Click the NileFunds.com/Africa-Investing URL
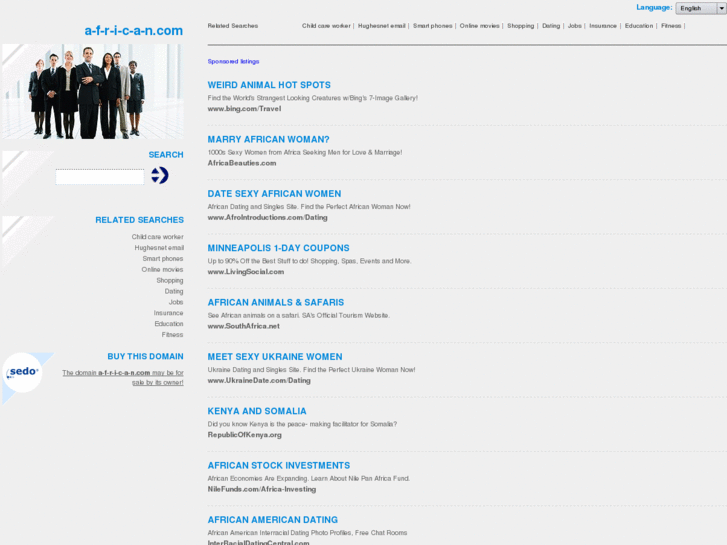Screen dimensions: 727x545 coord(262,488)
